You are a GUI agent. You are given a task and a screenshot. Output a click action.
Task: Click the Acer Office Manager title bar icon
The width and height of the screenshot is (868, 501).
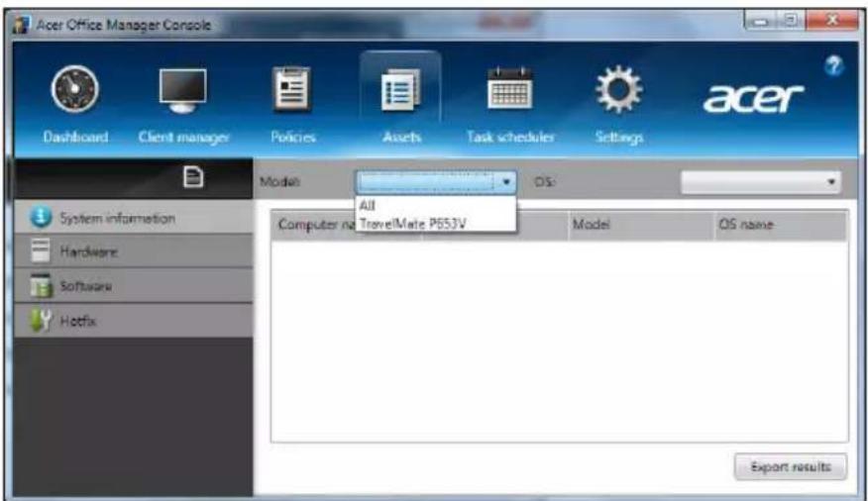21,25
